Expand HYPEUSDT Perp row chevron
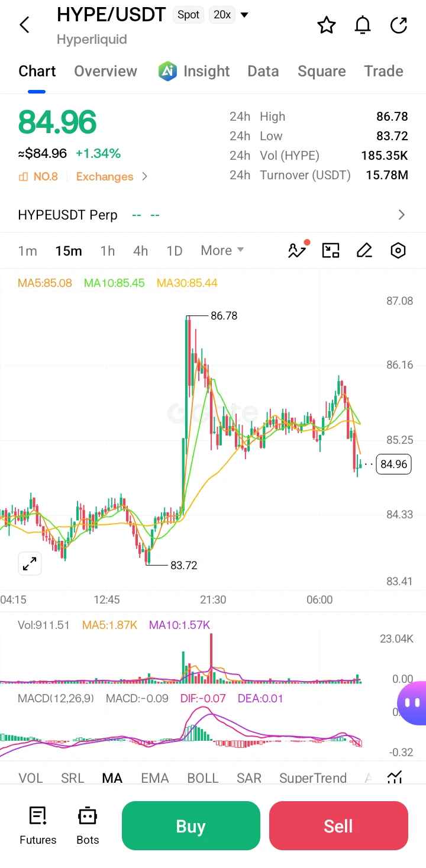 402,215
